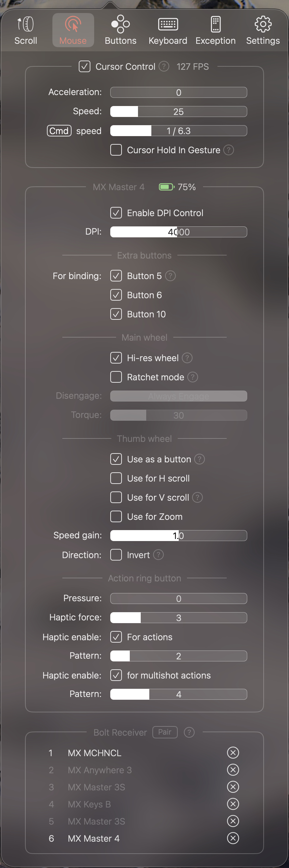Select MX Master 4 in receiver list
The height and width of the screenshot is (868, 289).
[93, 838]
